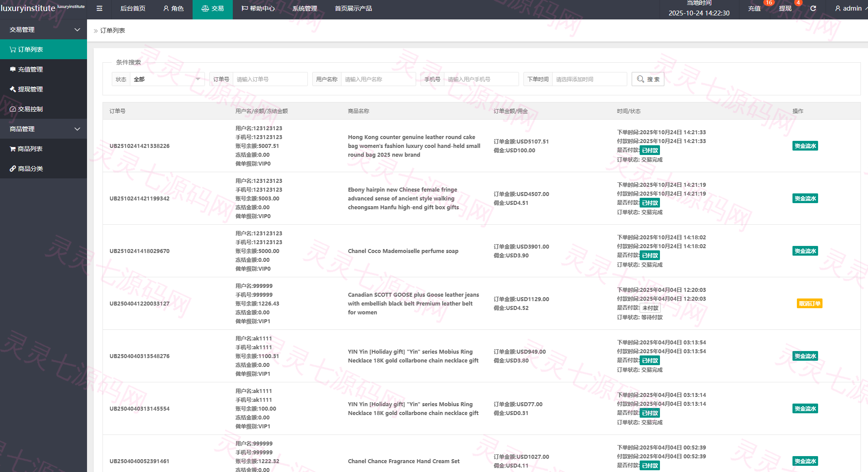Click product Chanel Chance Fragrance Hand Cream Set
This screenshot has width=868, height=472.
click(404, 461)
